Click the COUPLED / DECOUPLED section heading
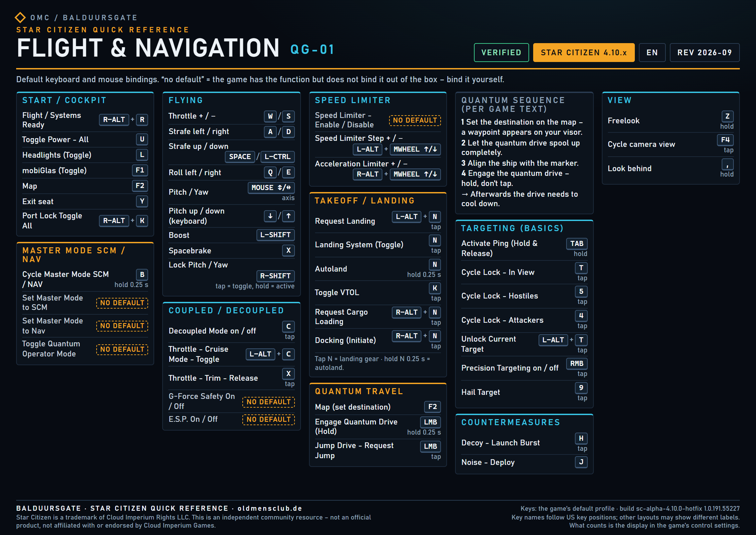756x535 pixels. [x=226, y=311]
